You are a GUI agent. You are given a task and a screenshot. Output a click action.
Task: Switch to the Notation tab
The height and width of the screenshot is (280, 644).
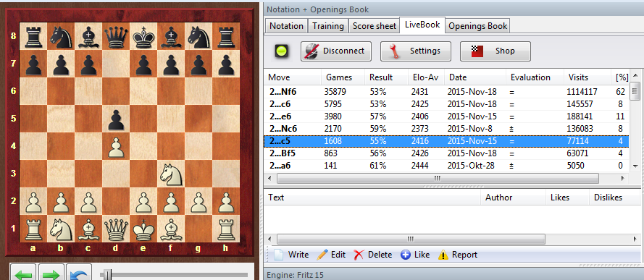click(x=286, y=26)
